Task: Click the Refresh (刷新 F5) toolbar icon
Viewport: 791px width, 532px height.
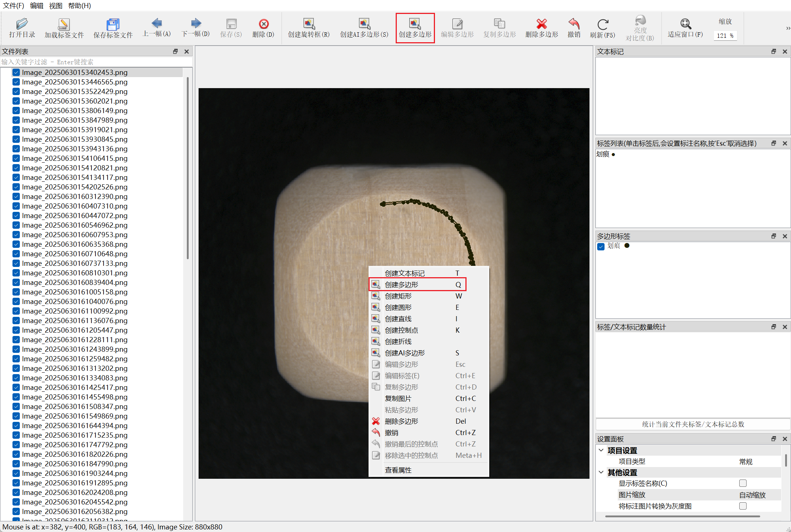Action: pos(602,25)
